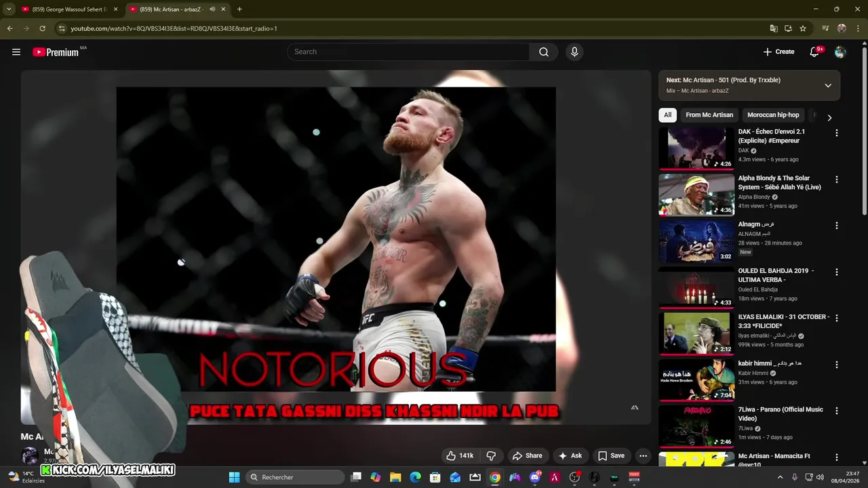Show hidden system tray icons
This screenshot has height=488, width=868.
tap(780, 477)
